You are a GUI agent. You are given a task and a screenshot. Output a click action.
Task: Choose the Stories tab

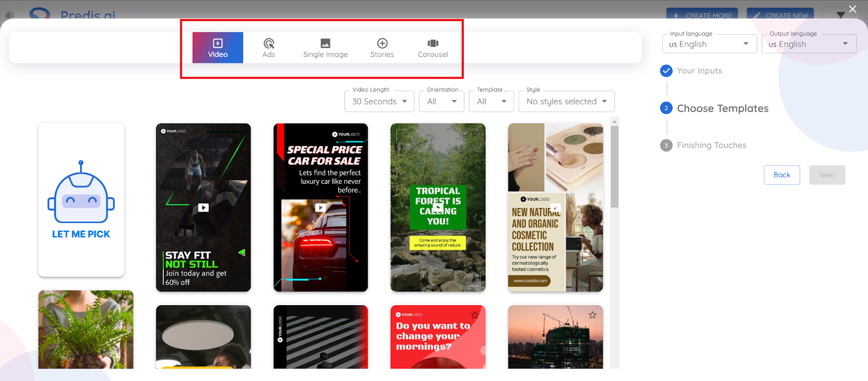382,48
